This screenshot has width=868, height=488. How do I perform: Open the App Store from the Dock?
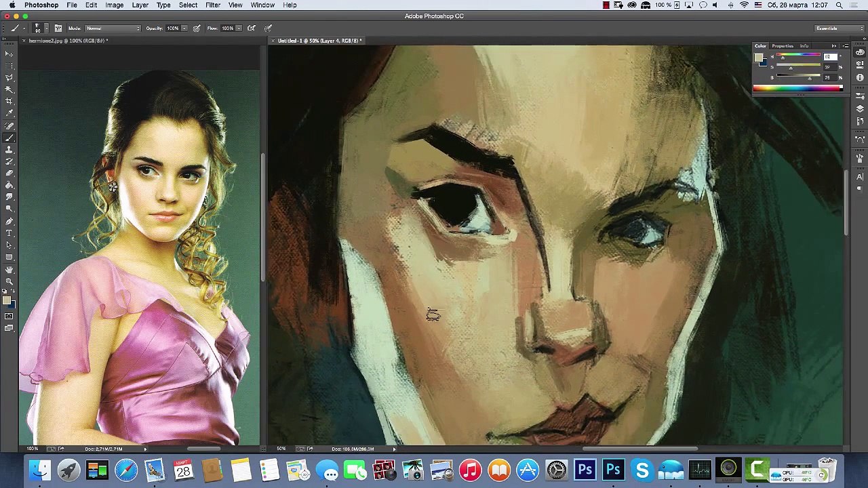[x=528, y=470]
